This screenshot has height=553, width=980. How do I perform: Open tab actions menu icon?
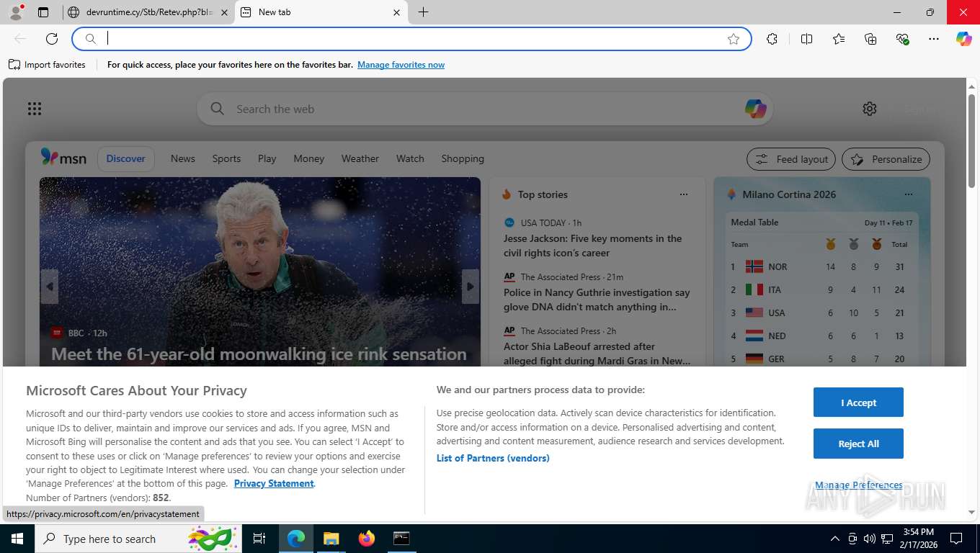coord(43,12)
